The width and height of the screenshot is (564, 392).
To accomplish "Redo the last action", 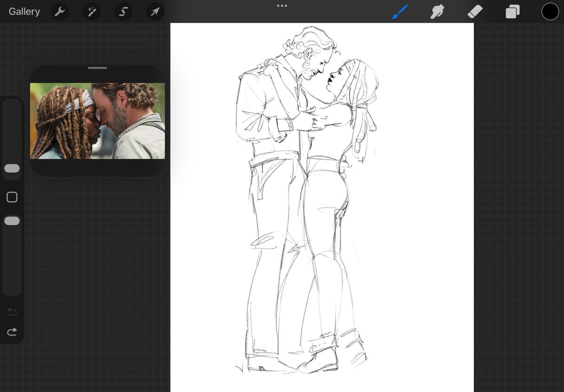I will (12, 332).
